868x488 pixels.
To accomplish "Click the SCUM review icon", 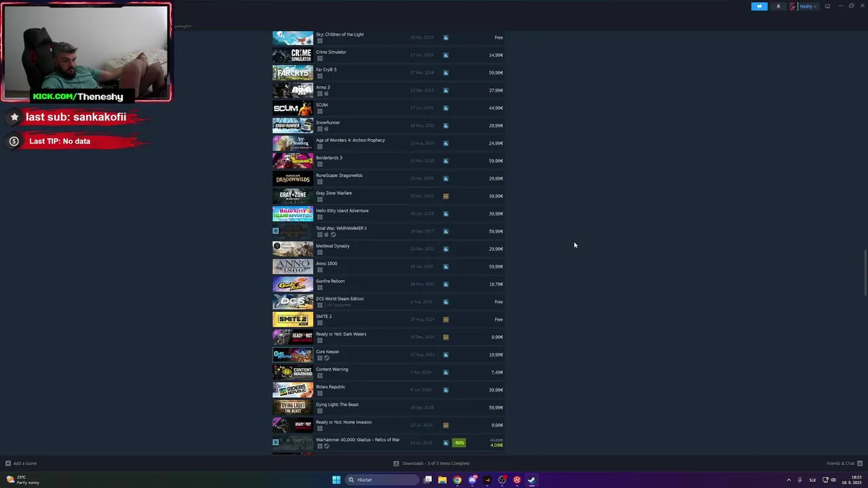I will click(x=446, y=108).
